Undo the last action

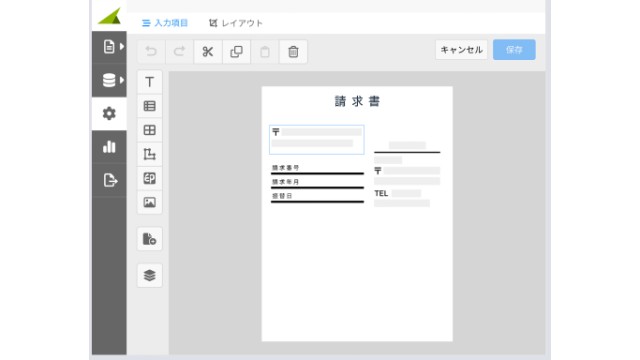tap(151, 51)
